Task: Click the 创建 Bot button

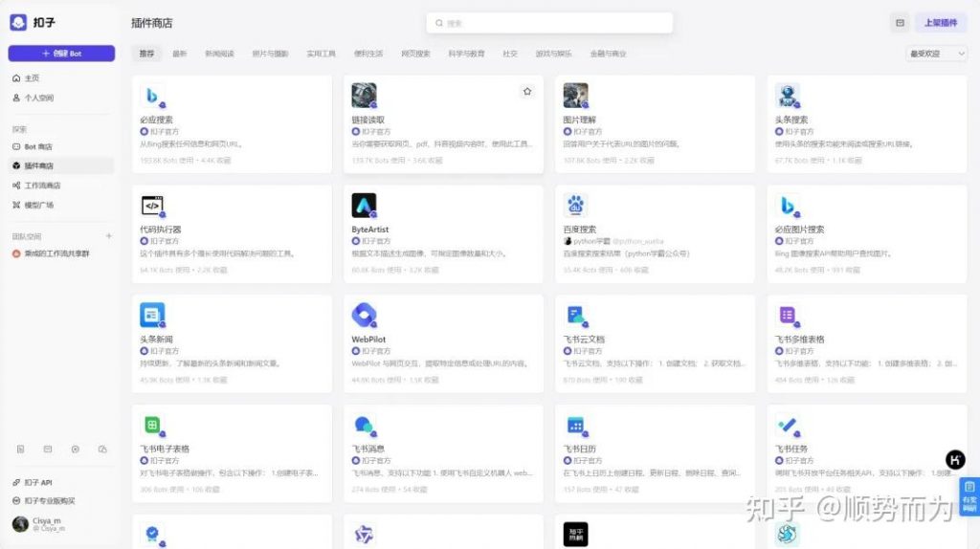Action: pyautogui.click(x=61, y=54)
